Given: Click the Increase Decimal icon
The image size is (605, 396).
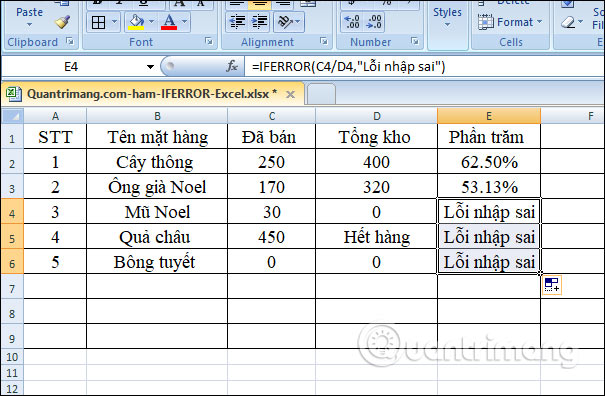Looking at the screenshot, I should (x=352, y=22).
